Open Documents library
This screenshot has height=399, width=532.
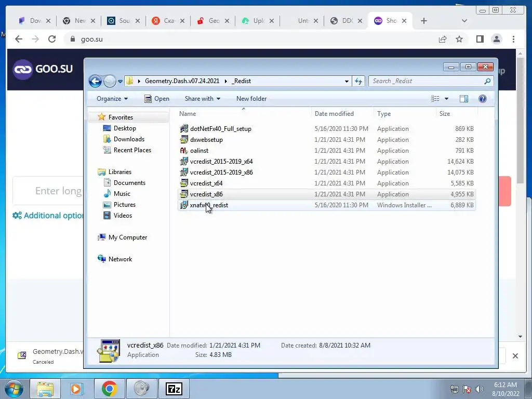(129, 182)
